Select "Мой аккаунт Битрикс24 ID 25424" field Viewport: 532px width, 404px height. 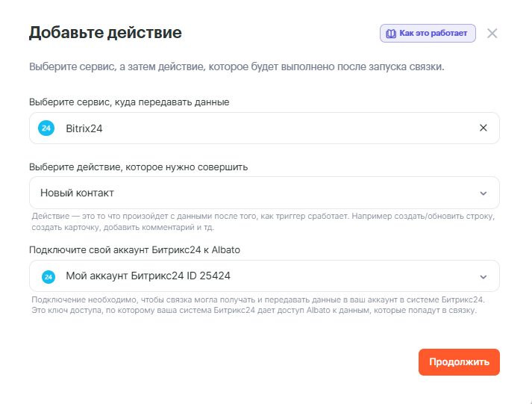[x=254, y=276]
